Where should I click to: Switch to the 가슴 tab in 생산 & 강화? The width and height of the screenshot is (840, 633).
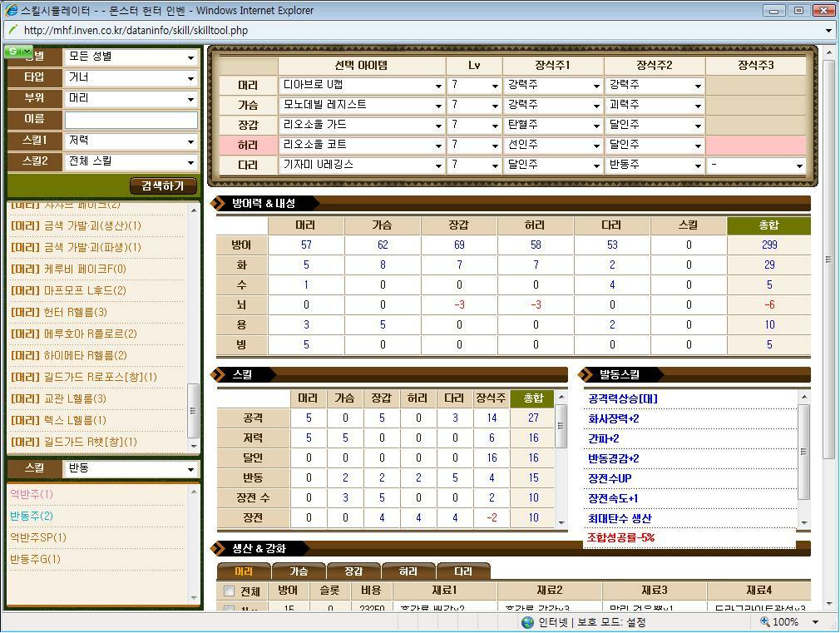tap(299, 571)
